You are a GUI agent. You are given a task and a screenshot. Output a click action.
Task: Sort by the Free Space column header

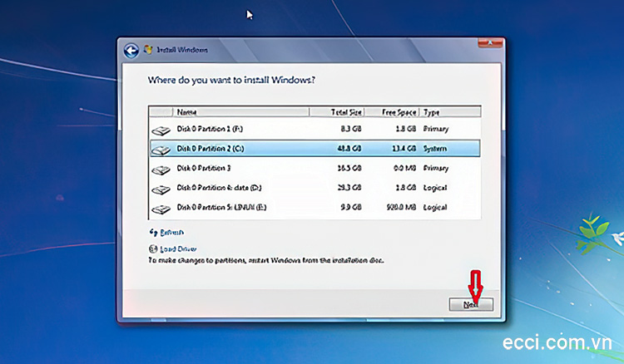pyautogui.click(x=392, y=112)
